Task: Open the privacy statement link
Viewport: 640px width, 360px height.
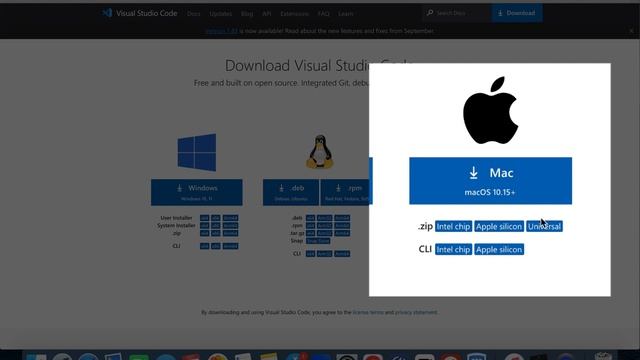Action: (416, 312)
